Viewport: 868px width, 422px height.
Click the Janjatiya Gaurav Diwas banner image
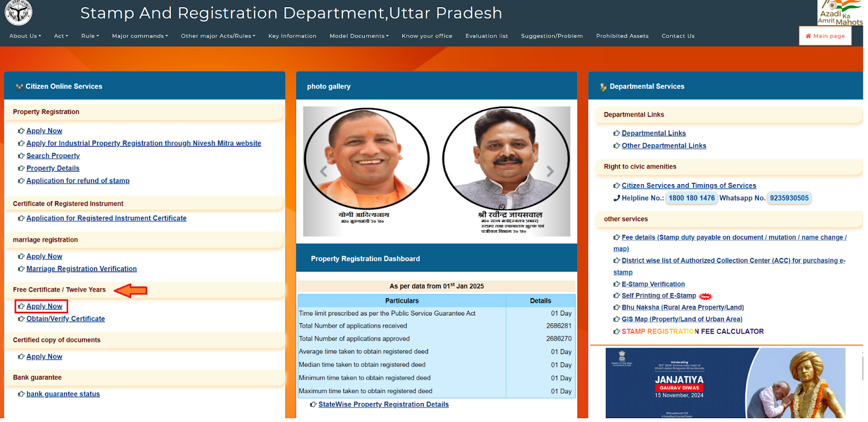pos(725,383)
